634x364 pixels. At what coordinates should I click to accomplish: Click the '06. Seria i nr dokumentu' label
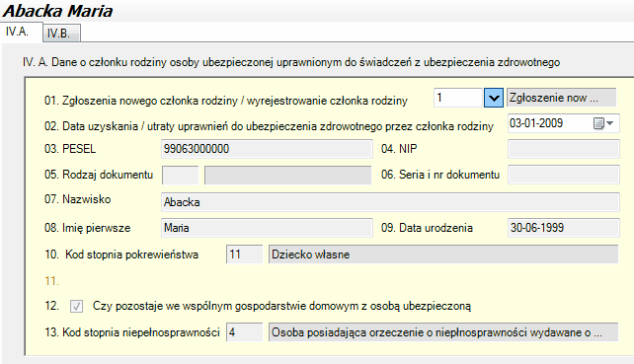(x=440, y=175)
